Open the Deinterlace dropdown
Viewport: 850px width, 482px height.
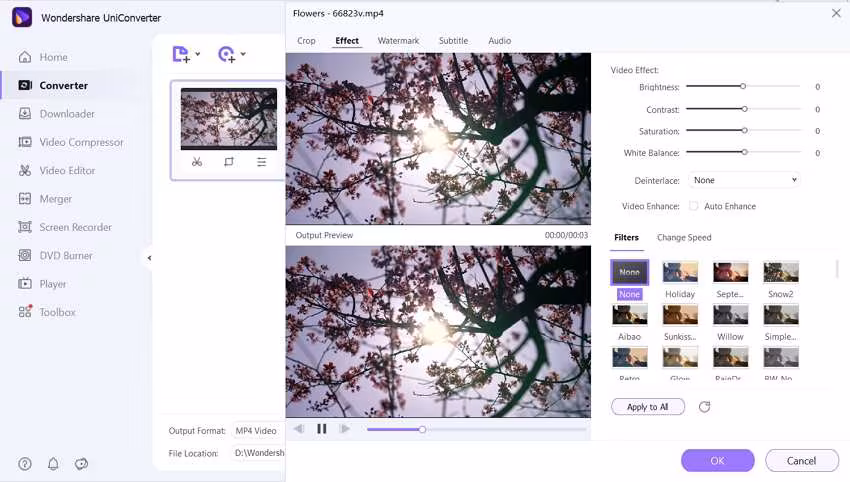[x=744, y=180]
